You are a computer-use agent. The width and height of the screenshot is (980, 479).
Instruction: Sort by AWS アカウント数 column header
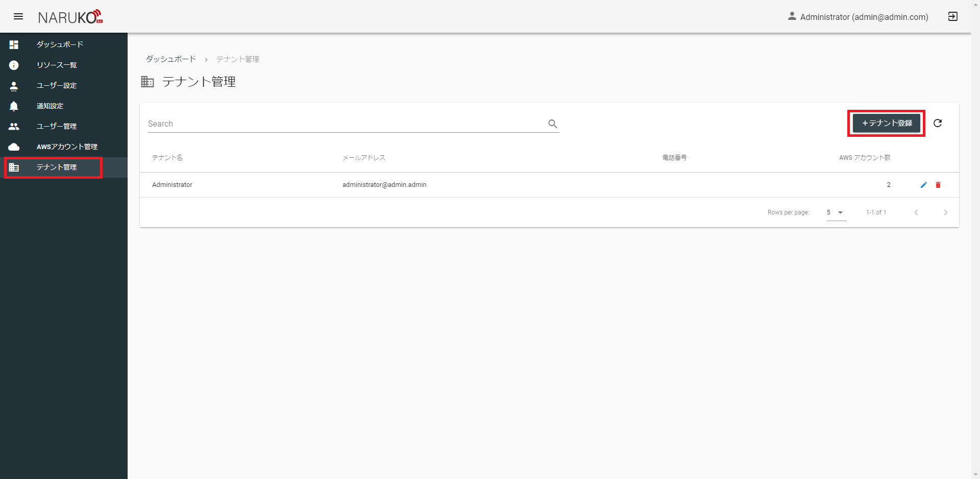[865, 158]
